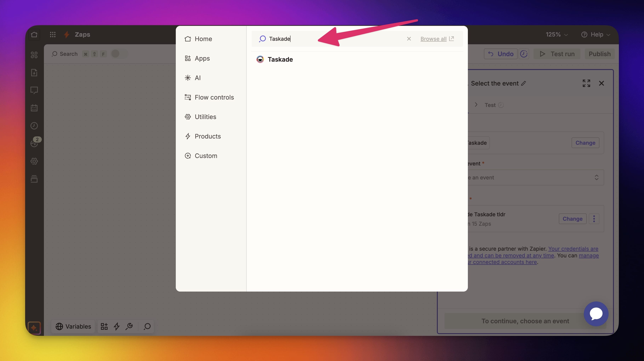The width and height of the screenshot is (644, 361).
Task: Open the app grid launcher icon
Action: [x=53, y=35]
